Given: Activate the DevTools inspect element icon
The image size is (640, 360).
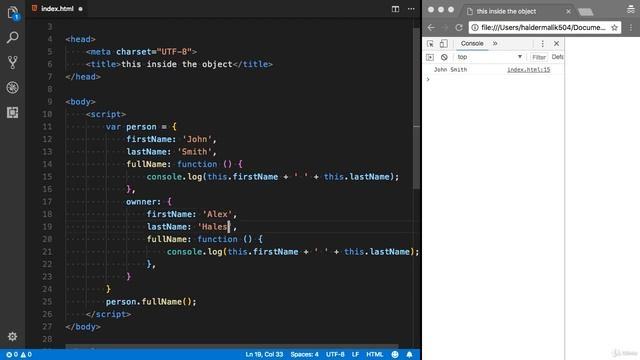Looking at the screenshot, I should 430,43.
